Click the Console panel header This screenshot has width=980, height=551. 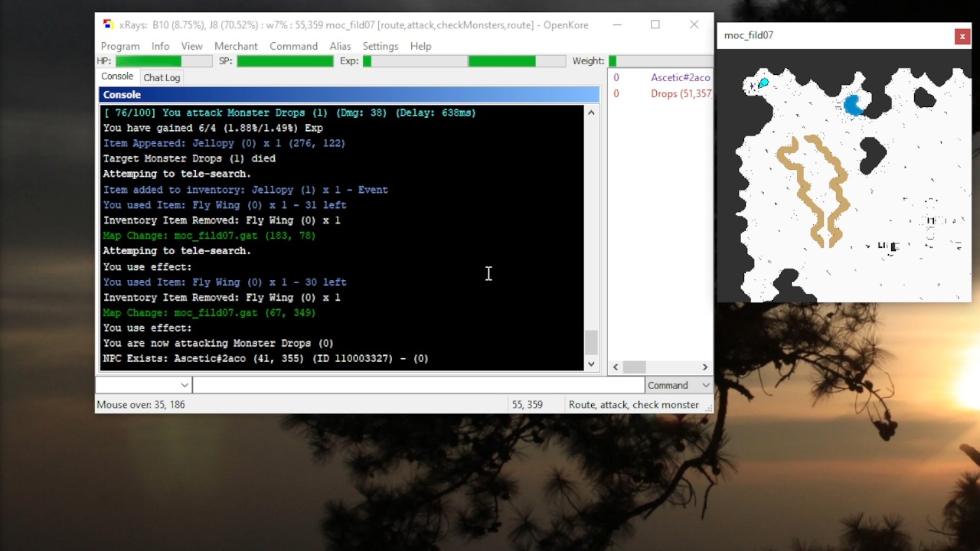pyautogui.click(x=348, y=95)
